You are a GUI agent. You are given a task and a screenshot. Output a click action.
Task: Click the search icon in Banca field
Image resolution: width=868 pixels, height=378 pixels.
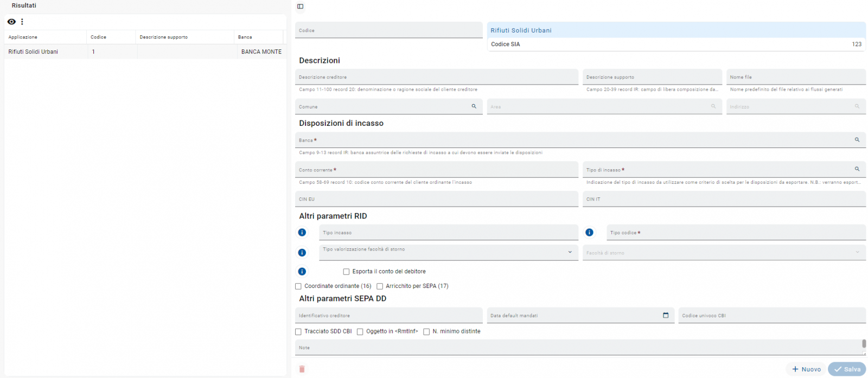coord(857,140)
